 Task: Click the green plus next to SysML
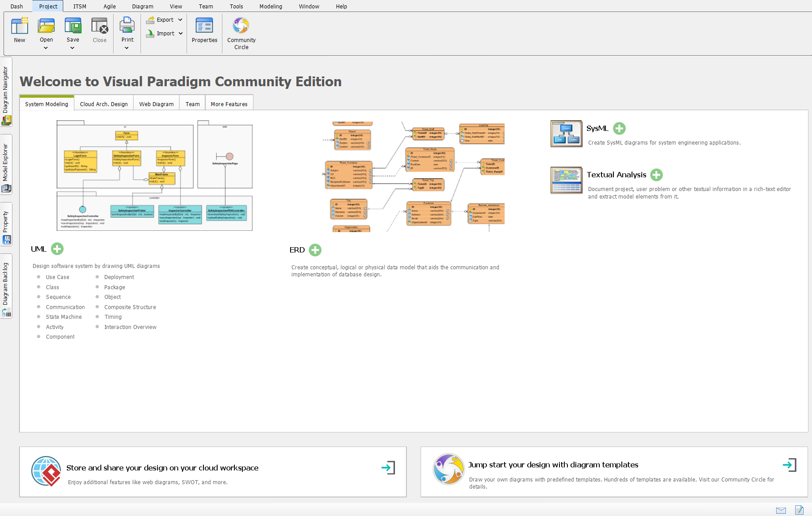(x=620, y=128)
